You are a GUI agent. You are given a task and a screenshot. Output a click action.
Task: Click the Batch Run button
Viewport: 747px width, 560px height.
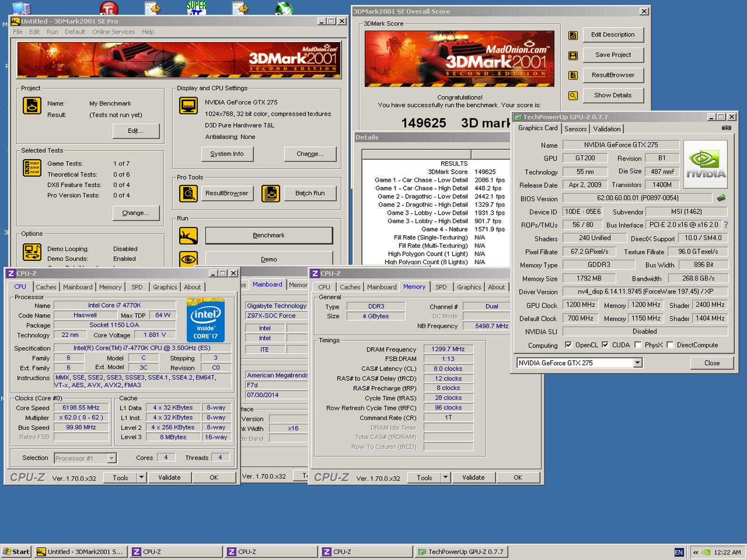pyautogui.click(x=310, y=193)
